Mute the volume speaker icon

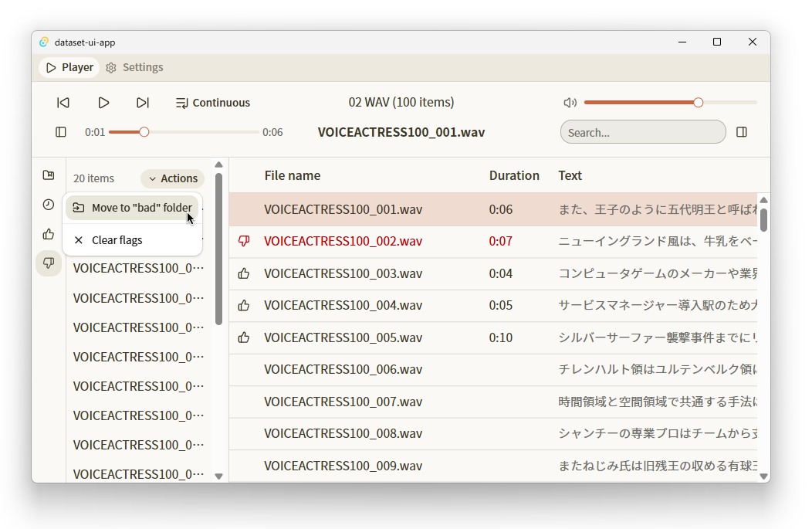(570, 103)
